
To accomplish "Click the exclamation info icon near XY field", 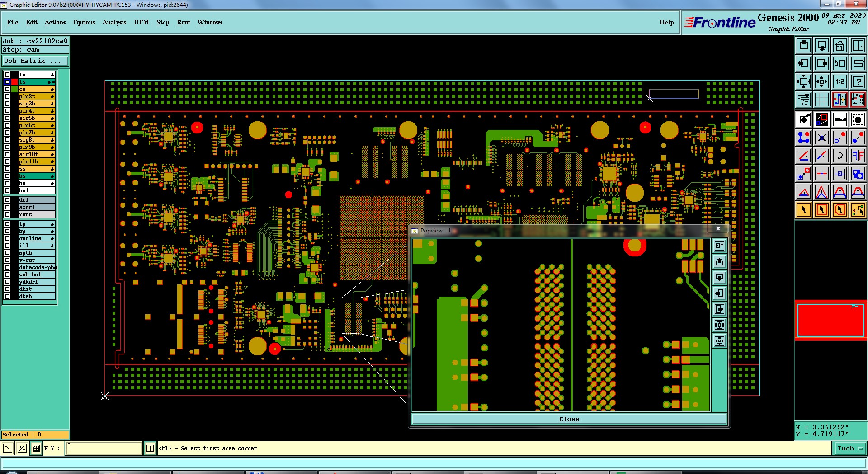I will [x=150, y=448].
